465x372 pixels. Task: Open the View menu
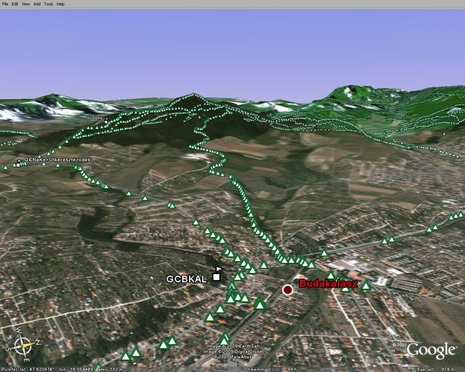coord(26,4)
